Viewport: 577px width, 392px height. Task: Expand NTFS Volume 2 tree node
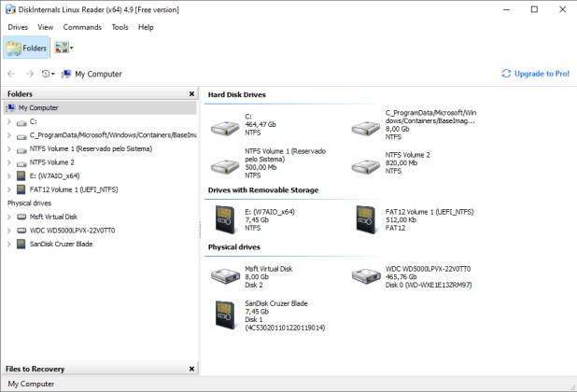[9, 162]
